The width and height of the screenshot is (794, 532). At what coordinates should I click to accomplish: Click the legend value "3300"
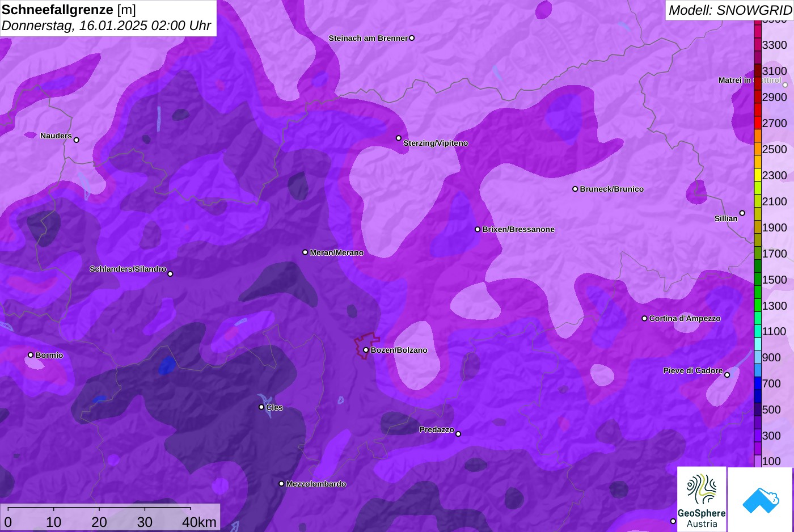775,45
